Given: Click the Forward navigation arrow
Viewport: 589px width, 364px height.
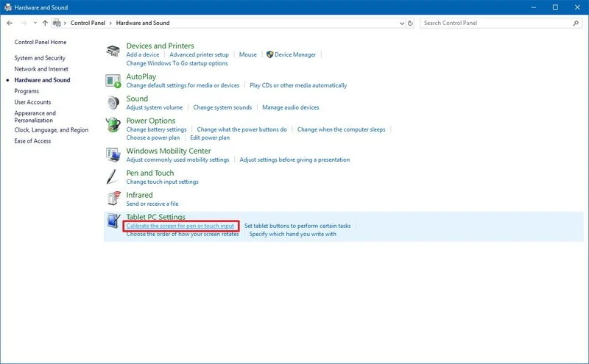Looking at the screenshot, I should 24,23.
